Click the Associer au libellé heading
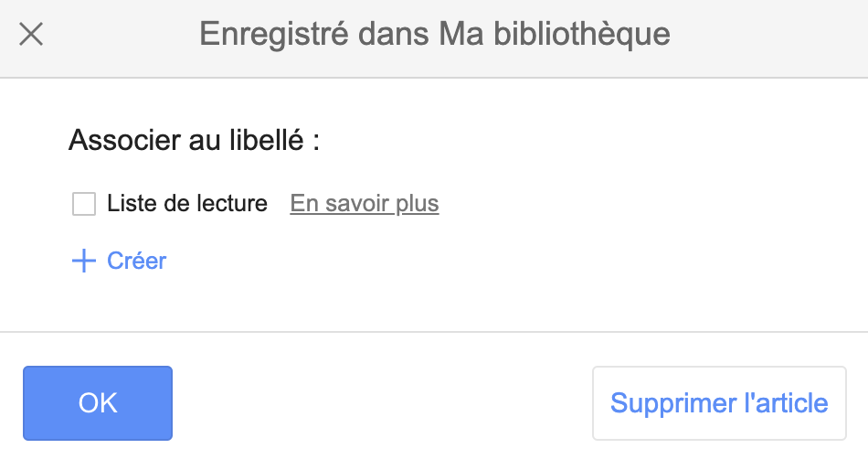Image resolution: width=868 pixels, height=470 pixels. 194,142
